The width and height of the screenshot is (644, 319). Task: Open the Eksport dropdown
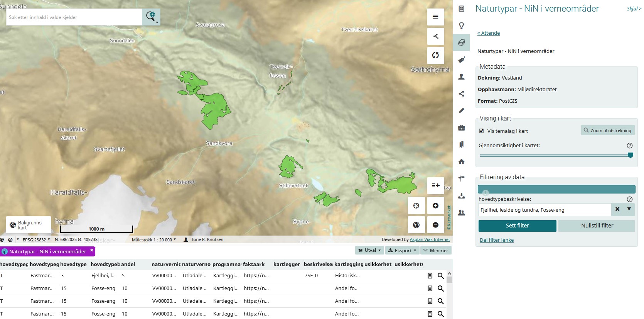(x=402, y=250)
